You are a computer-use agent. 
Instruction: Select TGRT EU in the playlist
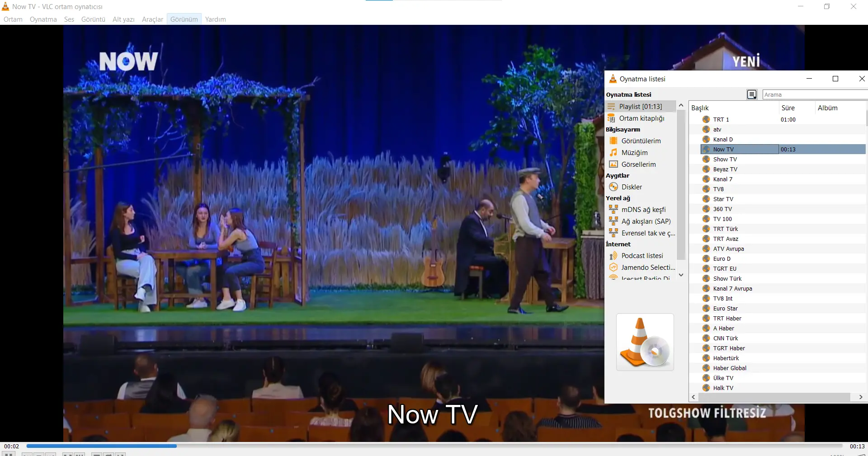click(783, 268)
